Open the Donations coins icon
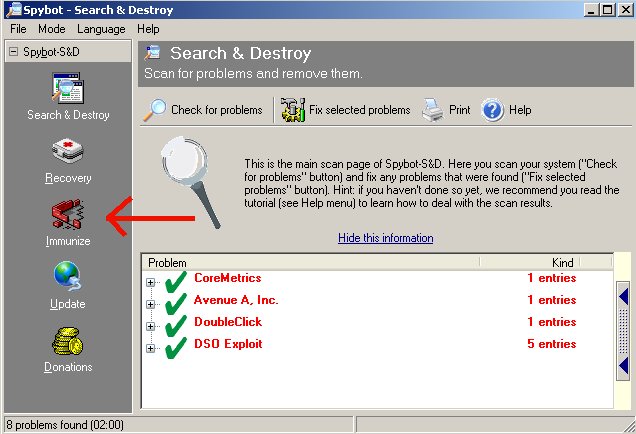Image resolution: width=636 pixels, height=434 pixels. (x=68, y=341)
